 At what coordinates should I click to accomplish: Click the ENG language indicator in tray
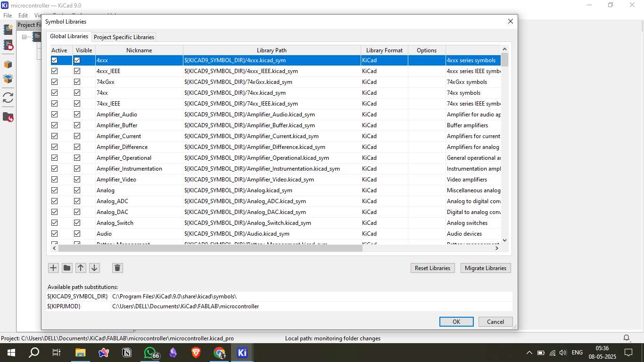click(x=577, y=353)
